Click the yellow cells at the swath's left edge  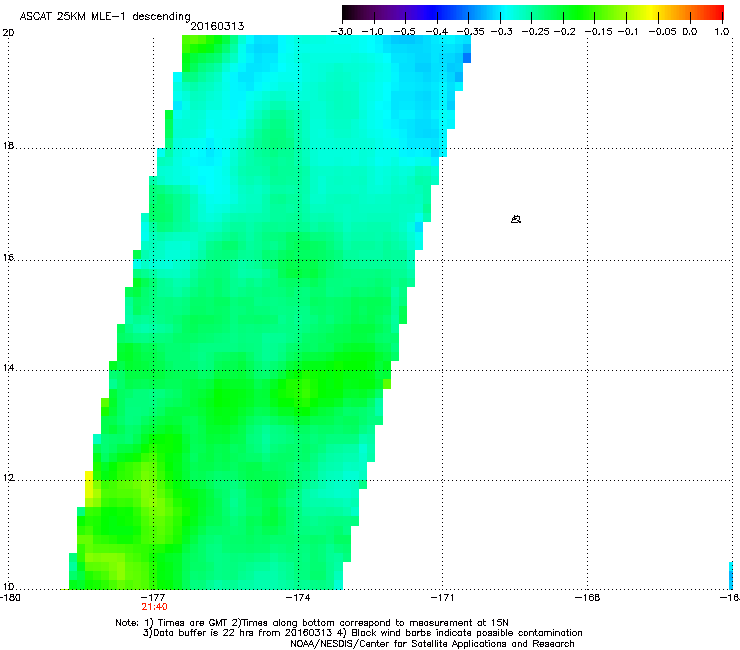pos(89,487)
